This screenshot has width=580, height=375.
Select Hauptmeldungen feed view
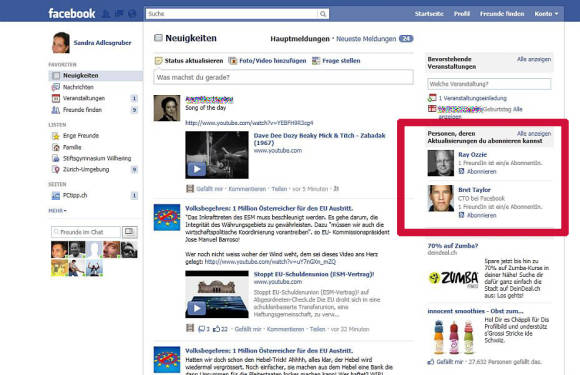(300, 38)
